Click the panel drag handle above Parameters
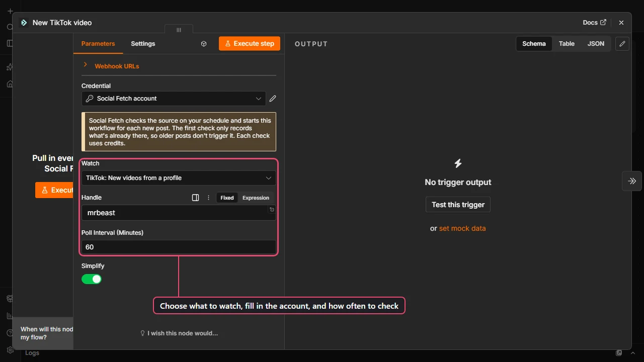 click(x=179, y=30)
